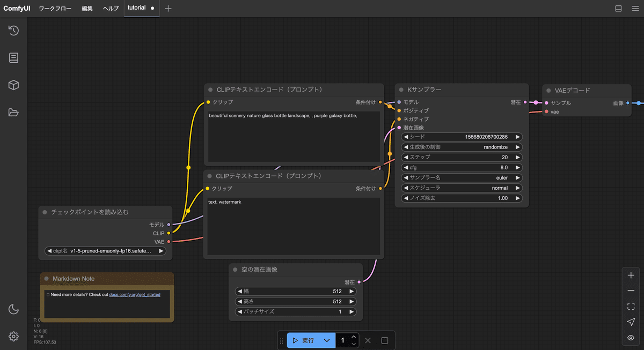Adjust the ノイズ除去 1.00 slider field
Image resolution: width=644 pixels, height=350 pixels.
tap(462, 198)
